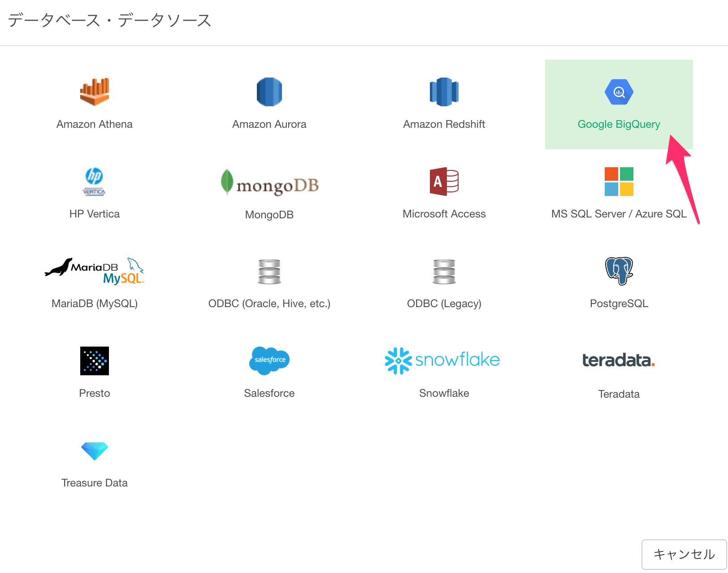
Task: Click the Teradata text label
Action: (619, 394)
